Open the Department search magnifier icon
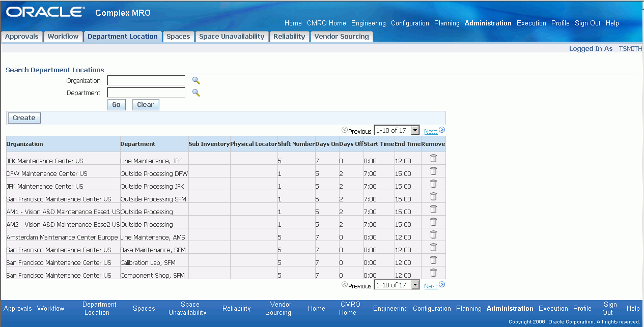 point(196,93)
